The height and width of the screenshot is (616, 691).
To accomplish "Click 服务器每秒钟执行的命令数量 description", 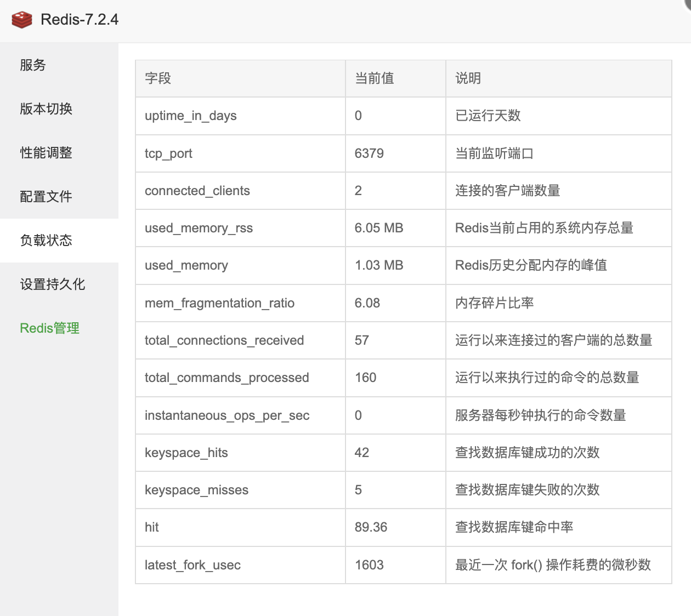I will (541, 415).
